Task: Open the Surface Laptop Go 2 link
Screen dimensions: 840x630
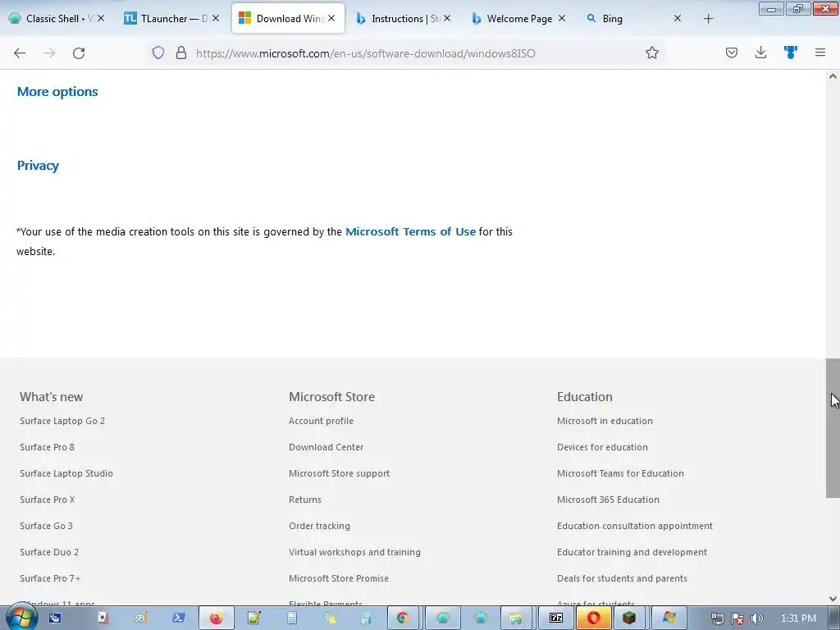Action: 62,421
